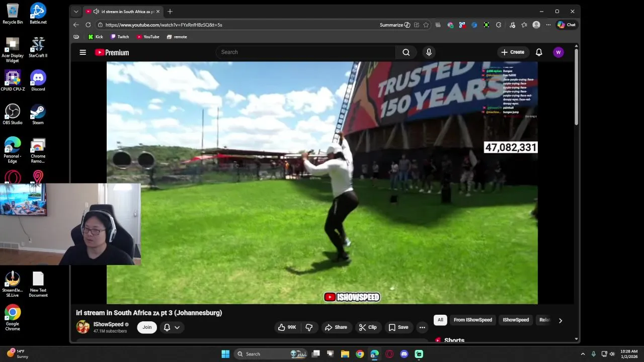This screenshot has height=362, width=644.
Task: Select the From IShowSpeed filter chip
Action: (x=473, y=320)
